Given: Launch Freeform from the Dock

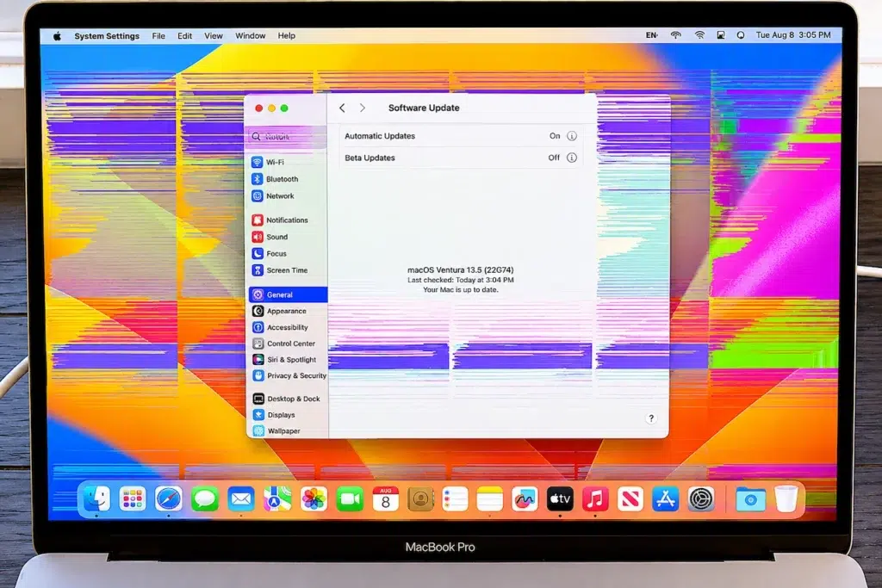Looking at the screenshot, I should click(x=525, y=498).
